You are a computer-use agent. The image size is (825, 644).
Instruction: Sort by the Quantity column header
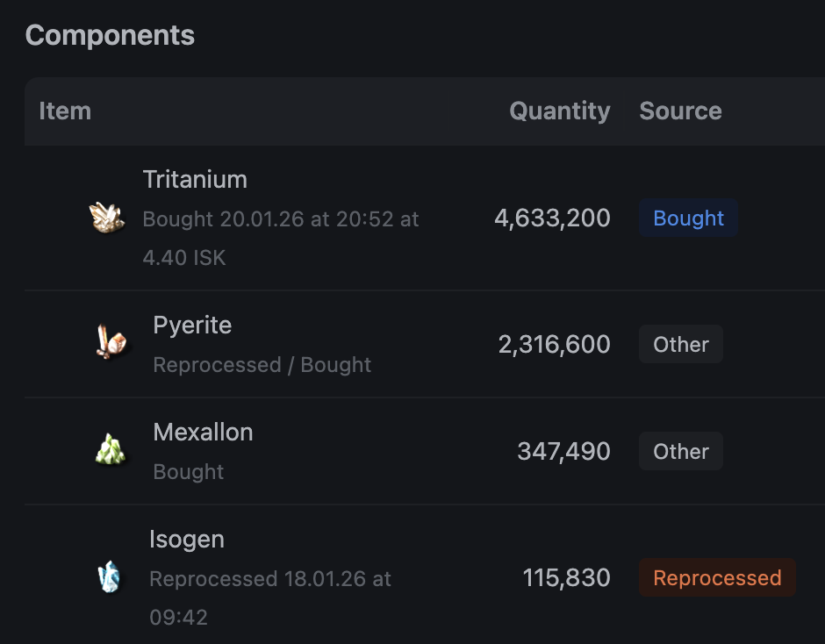pyautogui.click(x=559, y=111)
